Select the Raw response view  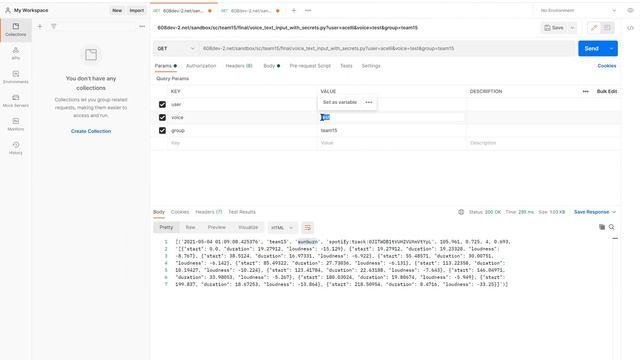pos(190,227)
